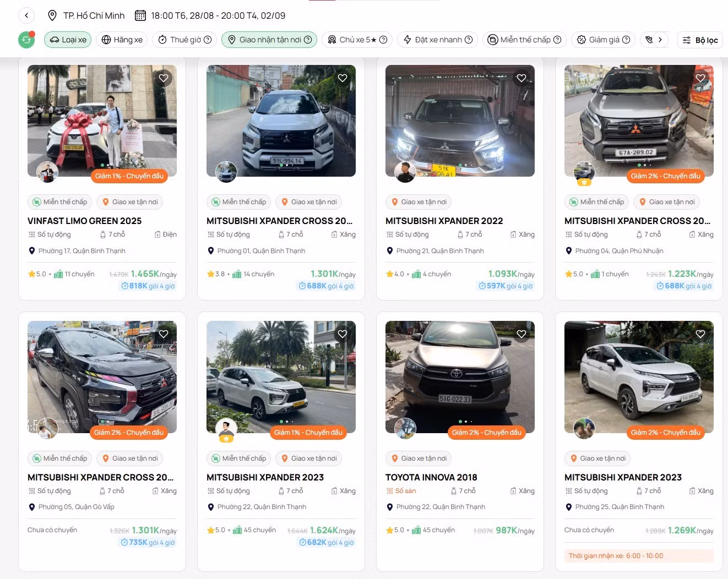Click the MITSUBISHI XPANDER 2022 title
Screen dimensions: 728x579
coord(444,221)
